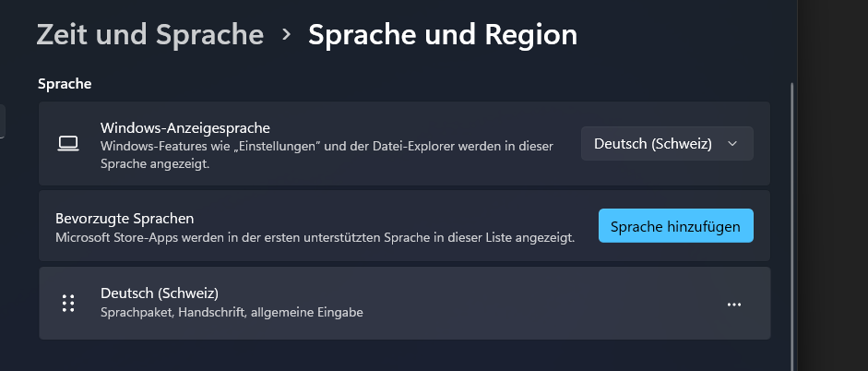
Task: Select the Windows-Anzeigesprache label
Action: 184,127
